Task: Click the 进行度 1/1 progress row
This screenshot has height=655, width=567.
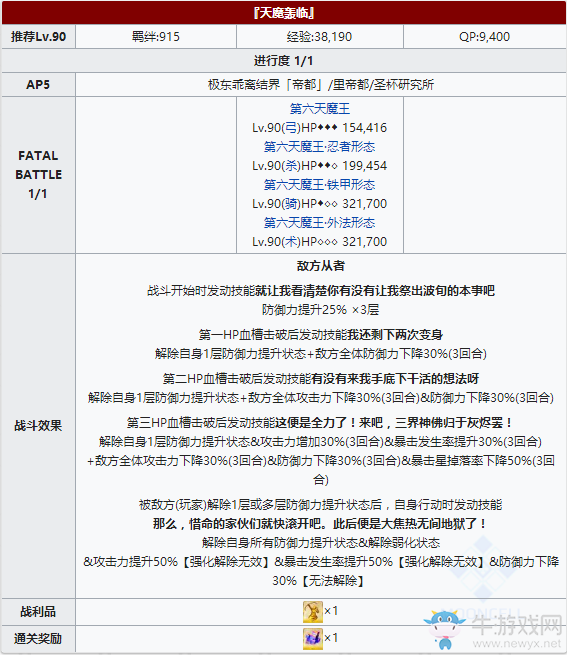Action: coord(284,61)
